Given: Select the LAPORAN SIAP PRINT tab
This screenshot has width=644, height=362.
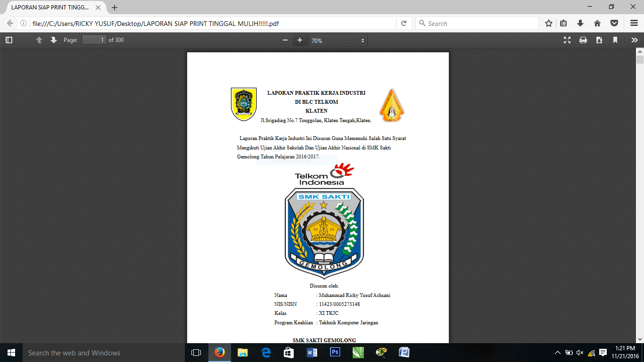Looking at the screenshot, I should [53, 8].
